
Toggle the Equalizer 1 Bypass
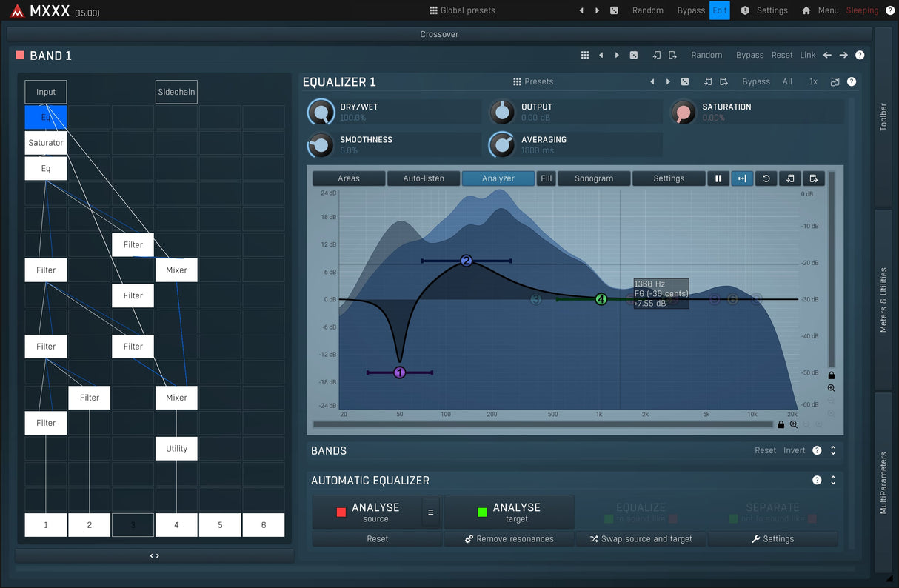coord(756,81)
